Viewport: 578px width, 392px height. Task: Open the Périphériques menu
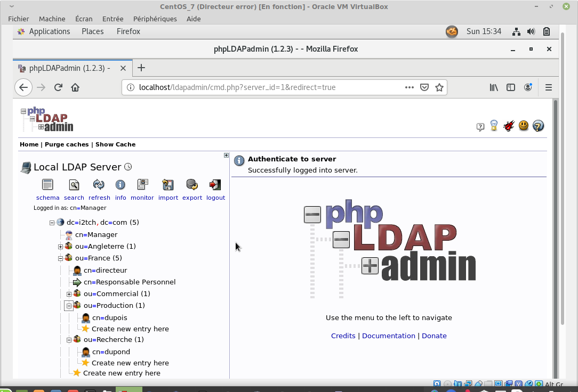155,19
